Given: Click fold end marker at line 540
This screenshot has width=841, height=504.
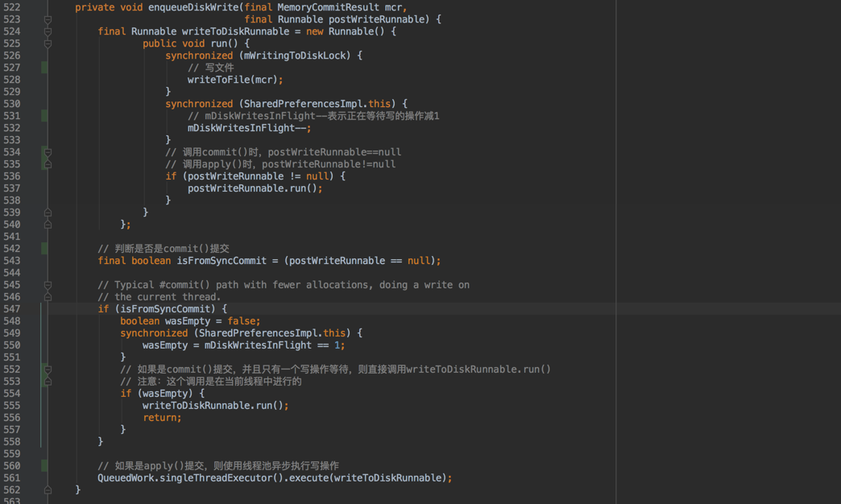Looking at the screenshot, I should (48, 225).
